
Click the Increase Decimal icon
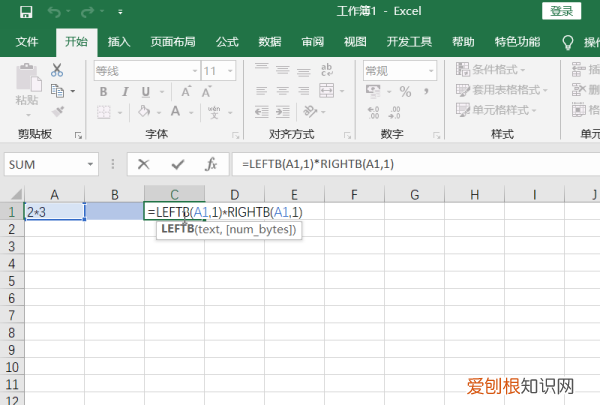coord(373,113)
